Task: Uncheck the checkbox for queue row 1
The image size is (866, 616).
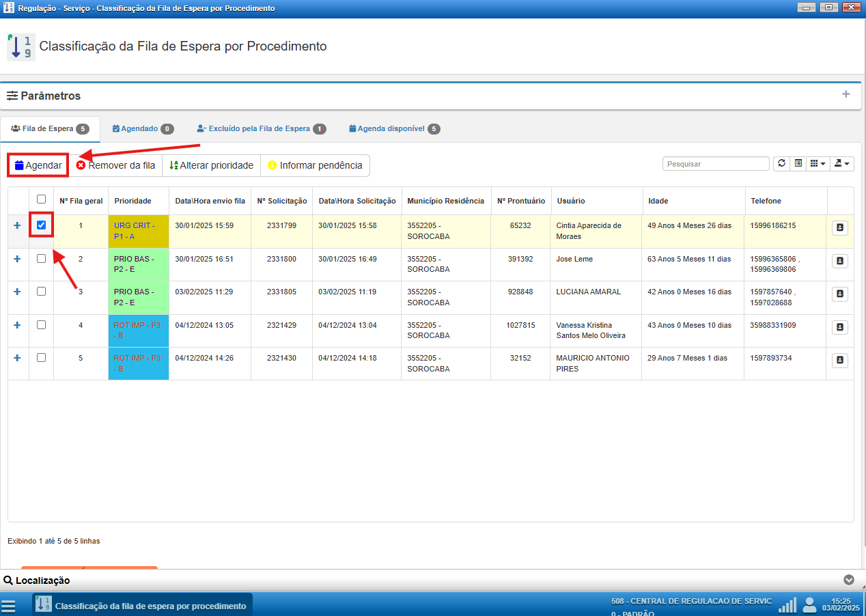Action: tap(41, 225)
